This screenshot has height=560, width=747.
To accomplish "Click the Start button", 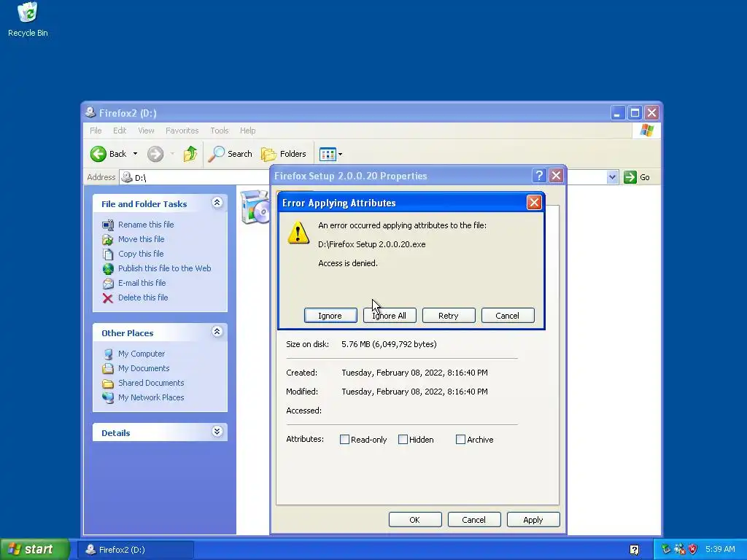I will [x=34, y=550].
